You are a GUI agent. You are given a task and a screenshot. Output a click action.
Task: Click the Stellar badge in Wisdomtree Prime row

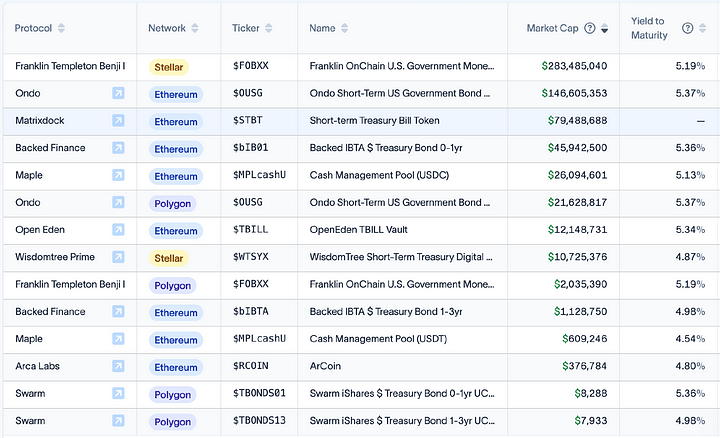[168, 258]
